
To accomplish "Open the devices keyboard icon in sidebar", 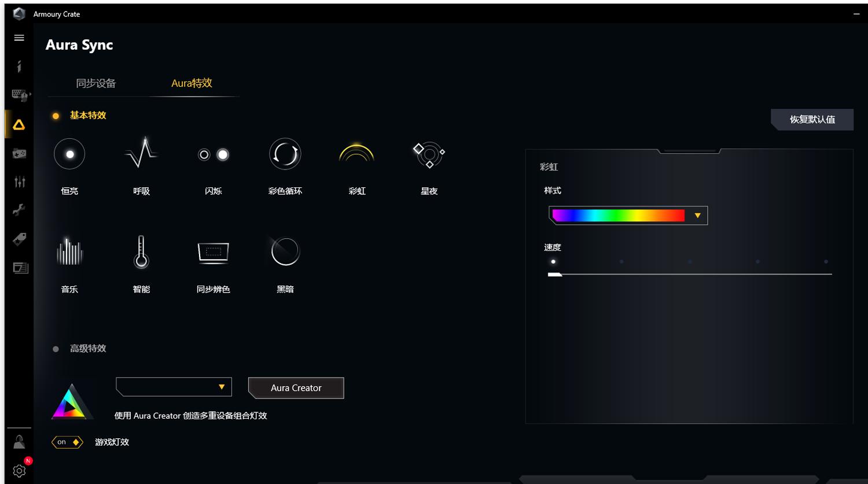I will 20,95.
